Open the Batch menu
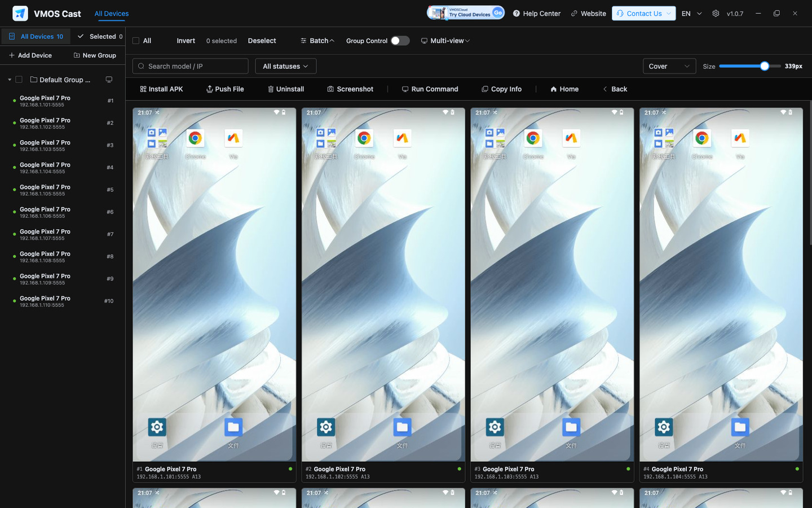 click(317, 41)
